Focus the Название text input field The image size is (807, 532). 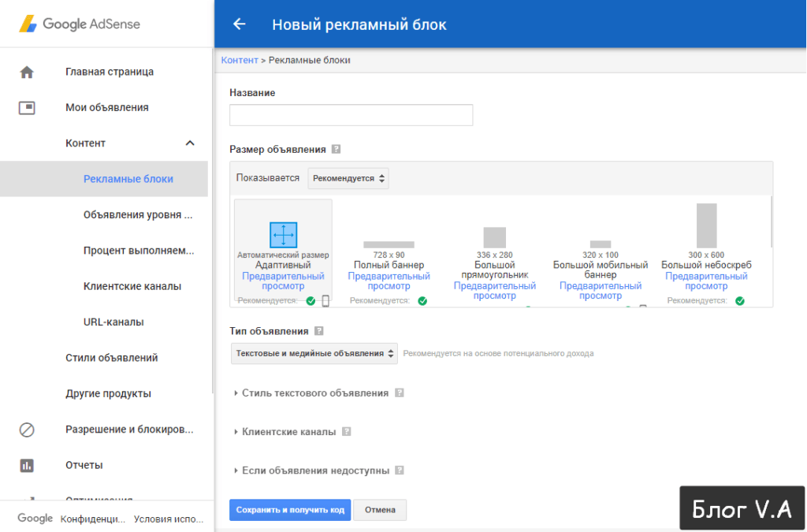pyautogui.click(x=351, y=115)
